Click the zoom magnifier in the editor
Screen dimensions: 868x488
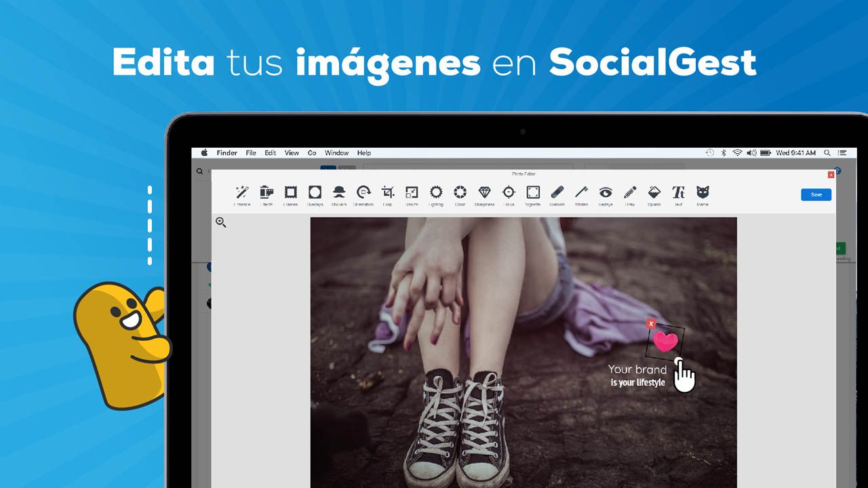(220, 222)
